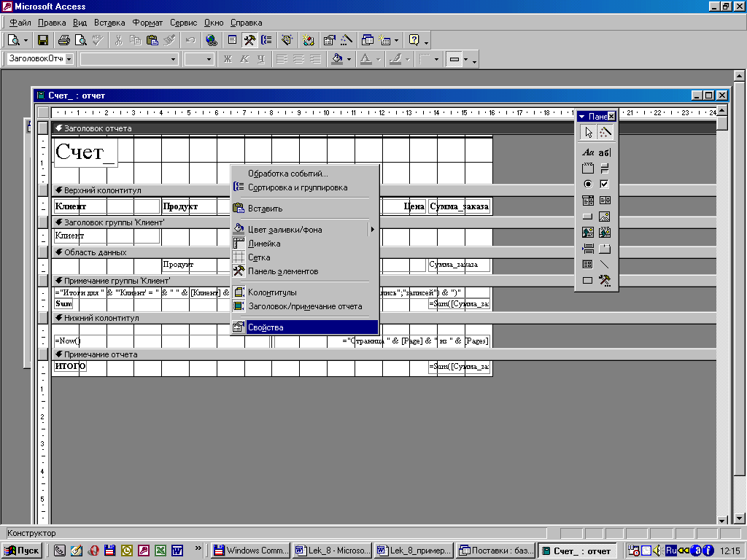Image resolution: width=747 pixels, height=560 pixels.
Task: Click the Fill/Back Color paint bucket button
Action: click(337, 60)
